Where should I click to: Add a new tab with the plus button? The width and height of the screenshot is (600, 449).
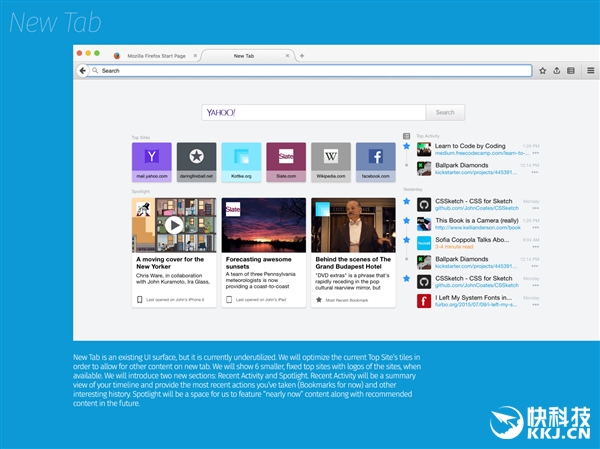click(x=302, y=56)
